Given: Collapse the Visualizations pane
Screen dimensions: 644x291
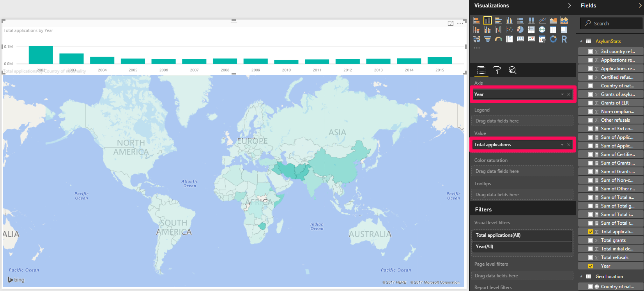Looking at the screenshot, I should [570, 5].
